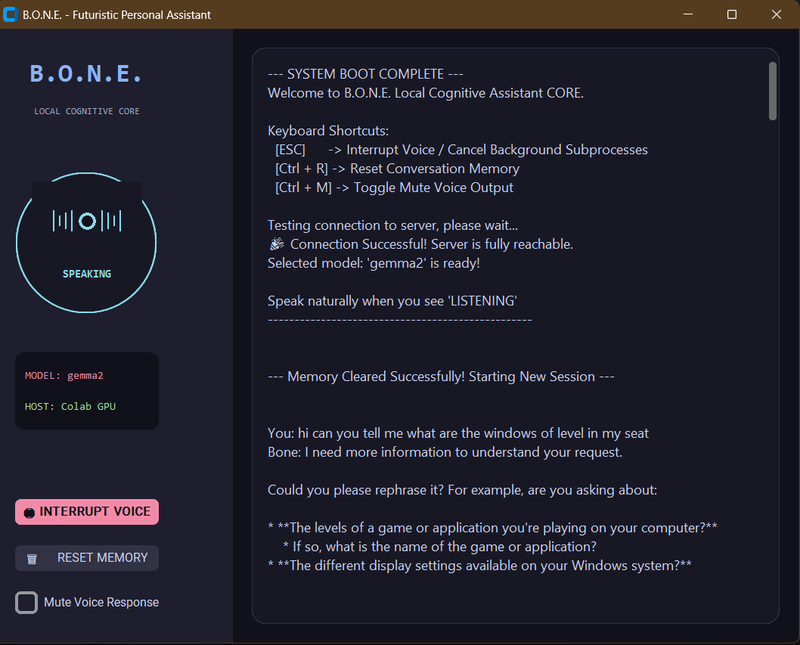800x645 pixels.
Task: Click the '[Ctrl + M] -> Toggle Mute Voice Output' line
Action: click(394, 187)
